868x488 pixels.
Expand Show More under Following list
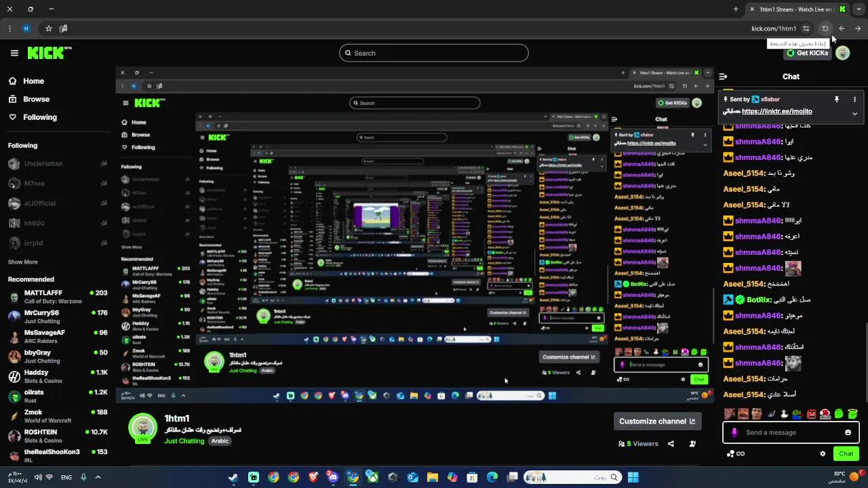23,262
